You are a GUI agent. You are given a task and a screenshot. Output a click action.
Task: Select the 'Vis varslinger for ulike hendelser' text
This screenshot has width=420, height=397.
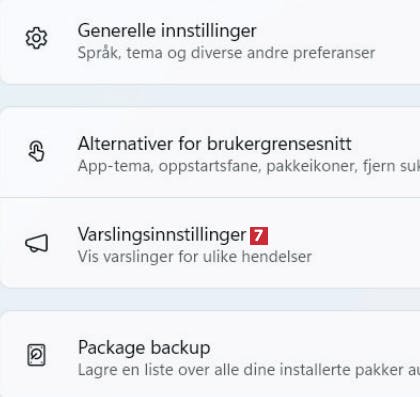coord(195,257)
